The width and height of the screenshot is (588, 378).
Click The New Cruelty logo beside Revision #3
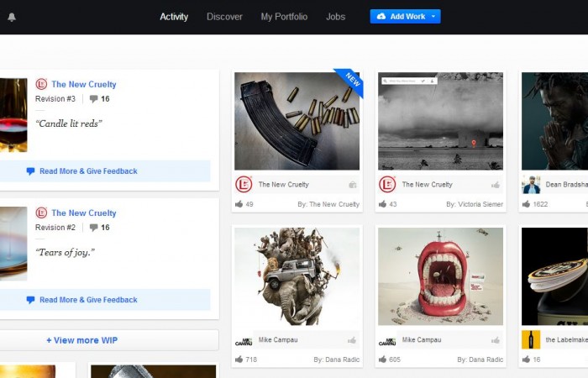(x=41, y=84)
